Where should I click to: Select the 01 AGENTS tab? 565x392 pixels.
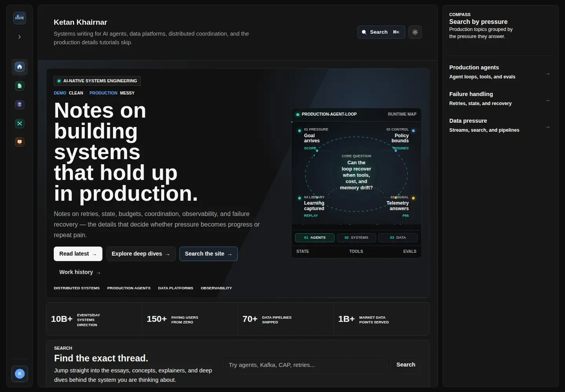(315, 238)
